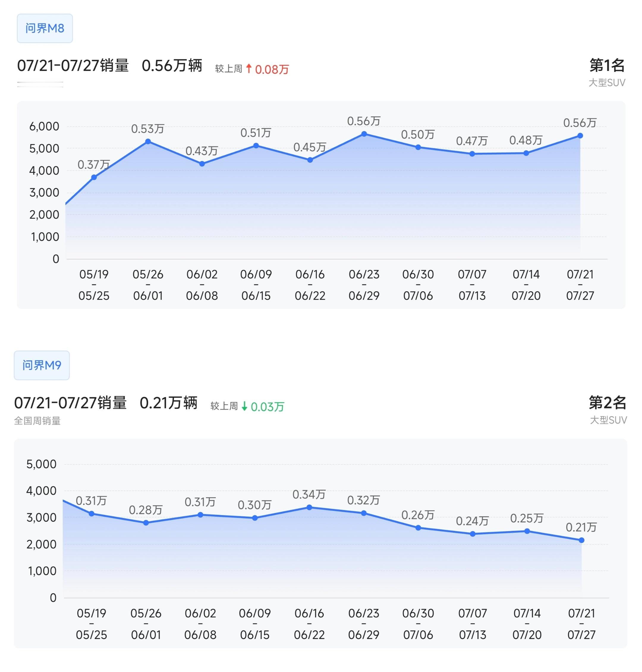Viewport: 642px width, 672px height.
Task: Click the M9 0.25万 data point
Action: pyautogui.click(x=527, y=531)
